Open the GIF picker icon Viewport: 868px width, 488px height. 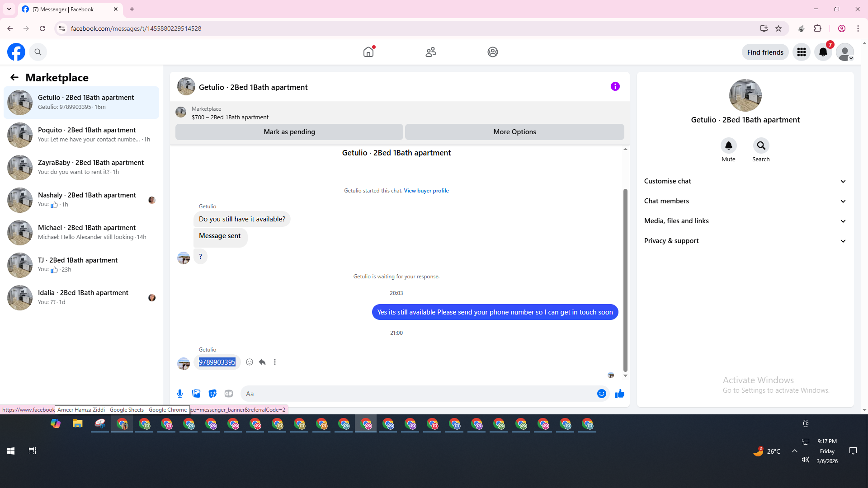tap(229, 394)
